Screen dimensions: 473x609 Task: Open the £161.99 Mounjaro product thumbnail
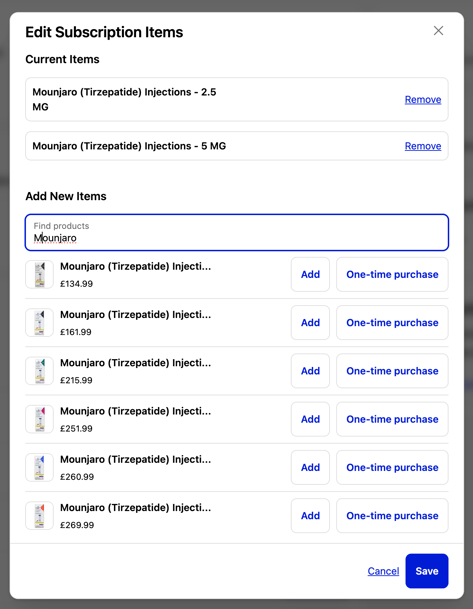pos(39,322)
